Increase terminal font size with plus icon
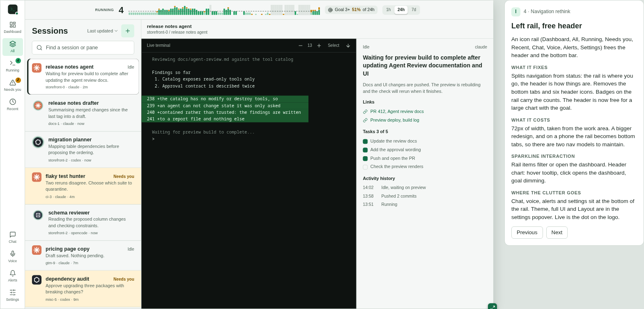Image resolution: width=644 pixels, height=309 pixels. (x=319, y=46)
